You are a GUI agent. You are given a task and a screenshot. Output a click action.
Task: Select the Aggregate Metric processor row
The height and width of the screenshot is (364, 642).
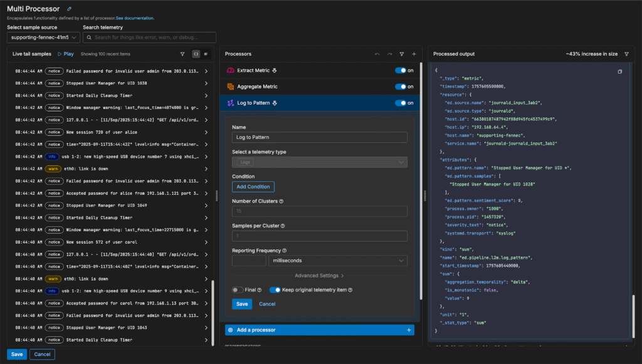257,86
